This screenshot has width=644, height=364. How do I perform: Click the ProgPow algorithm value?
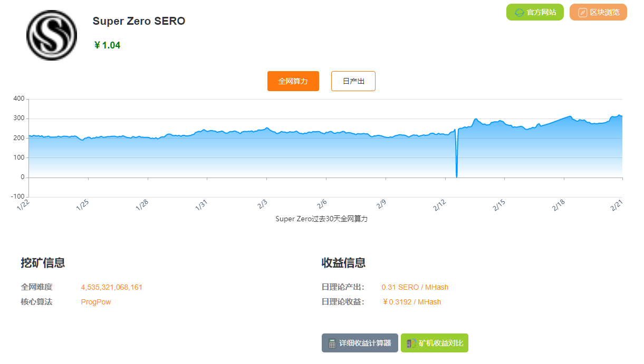(x=96, y=302)
